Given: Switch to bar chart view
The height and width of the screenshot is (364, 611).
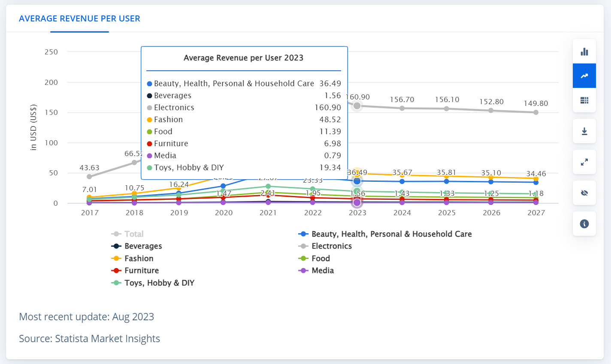Looking at the screenshot, I should tap(584, 51).
